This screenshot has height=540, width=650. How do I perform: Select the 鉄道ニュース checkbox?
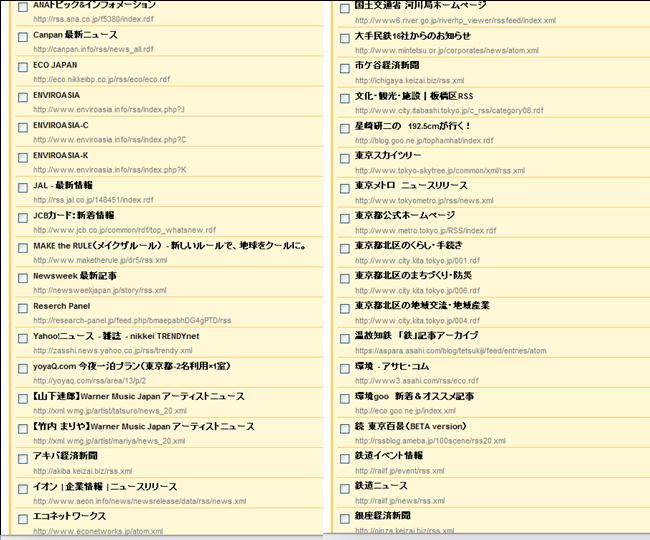[x=345, y=489]
